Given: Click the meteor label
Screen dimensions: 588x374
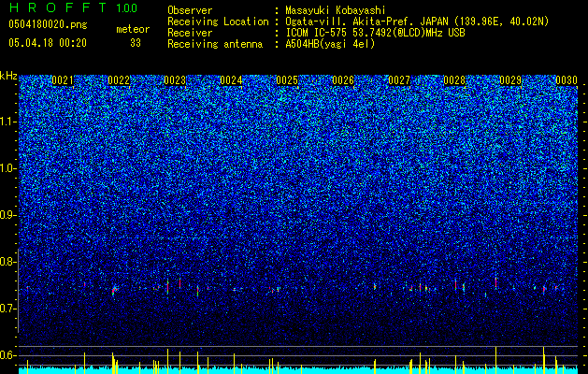Looking at the screenshot, I should click(133, 29).
